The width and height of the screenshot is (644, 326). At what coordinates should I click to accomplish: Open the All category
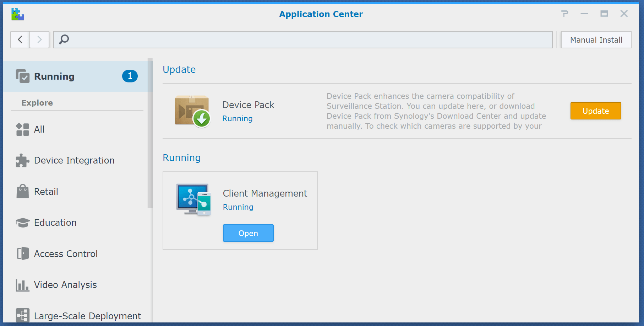39,129
